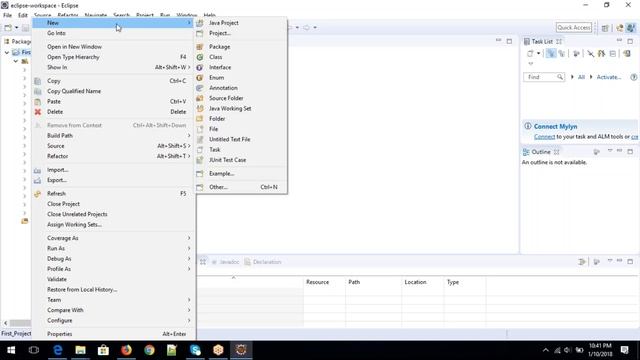Click the red Delete icon
The height and width of the screenshot is (360, 640).
click(x=38, y=112)
